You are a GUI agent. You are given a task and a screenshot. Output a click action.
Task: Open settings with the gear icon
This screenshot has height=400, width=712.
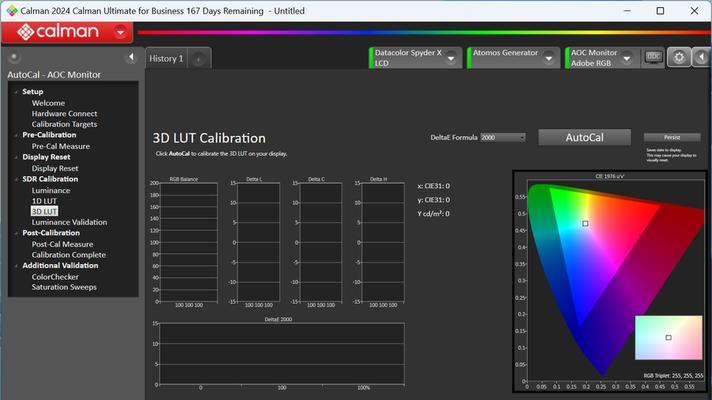click(x=679, y=57)
